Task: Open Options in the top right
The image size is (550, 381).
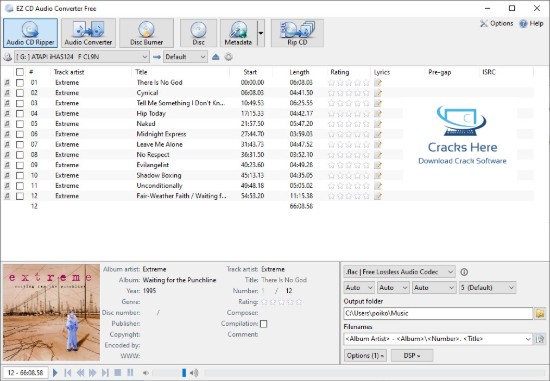Action: tap(497, 24)
